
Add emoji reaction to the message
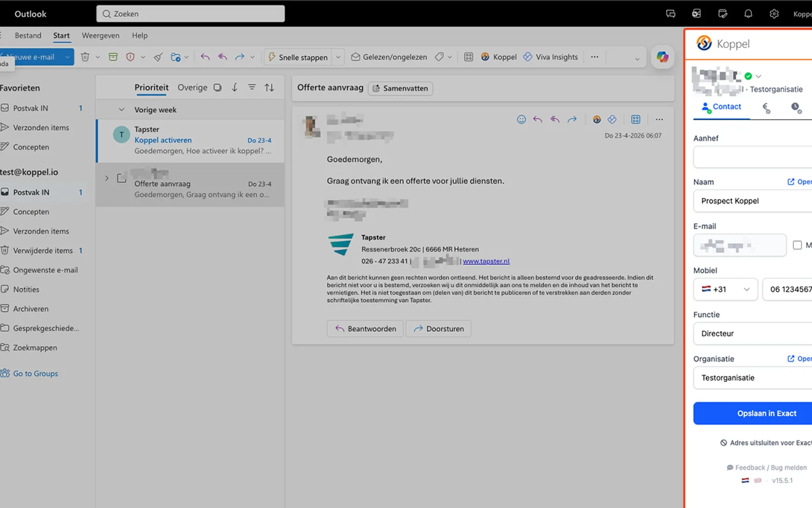(521, 119)
